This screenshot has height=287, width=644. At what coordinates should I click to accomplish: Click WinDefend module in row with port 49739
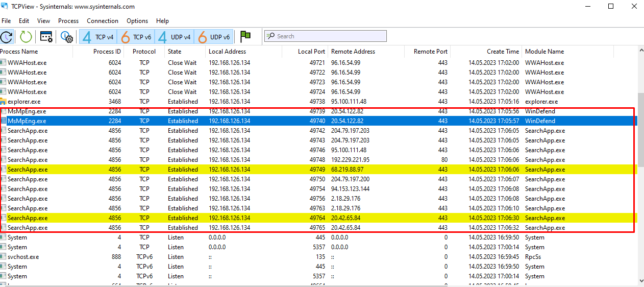pyautogui.click(x=540, y=111)
